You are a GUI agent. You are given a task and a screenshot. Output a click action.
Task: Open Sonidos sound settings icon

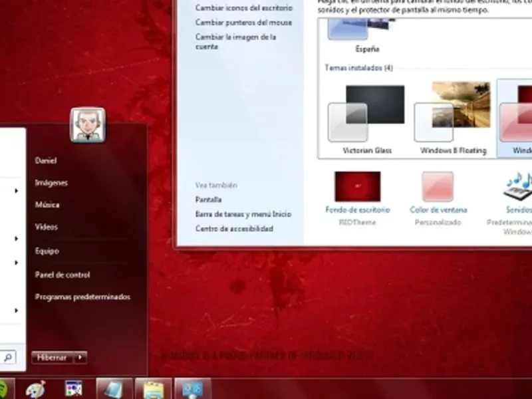pos(519,186)
